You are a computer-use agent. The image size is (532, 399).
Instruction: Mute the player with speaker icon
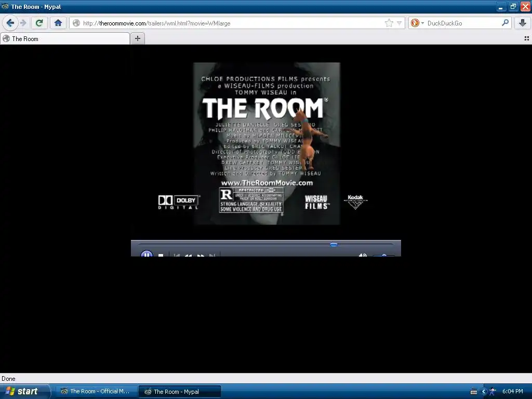363,255
